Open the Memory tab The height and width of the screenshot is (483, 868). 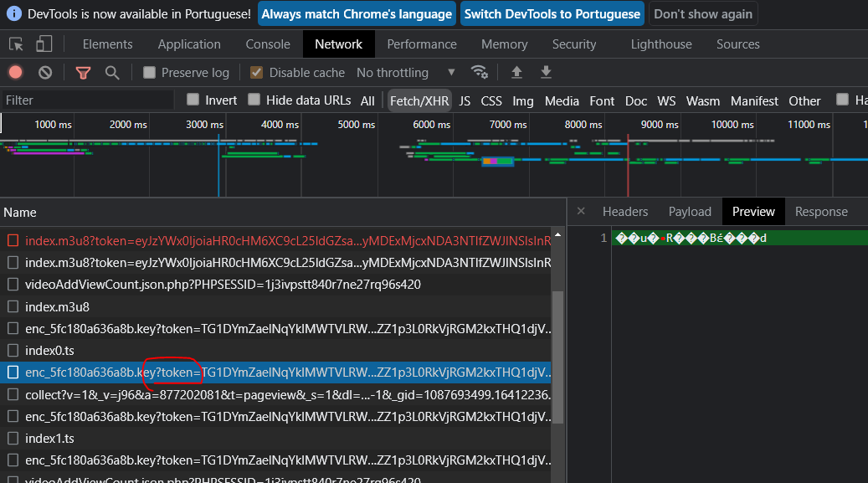coord(504,44)
